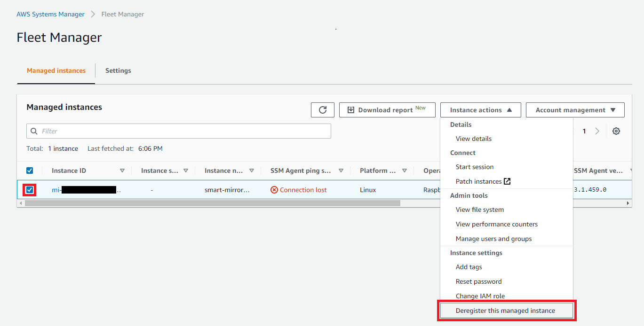Image resolution: width=644 pixels, height=326 pixels.
Task: Open table preferences gear icon
Action: click(x=616, y=131)
